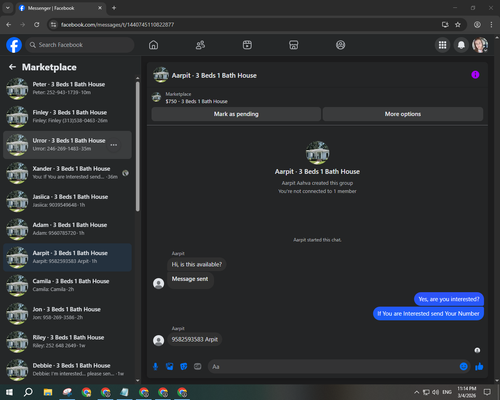
Task: Open Finley - 3 Beds 1 Bath House chat
Action: [x=67, y=117]
